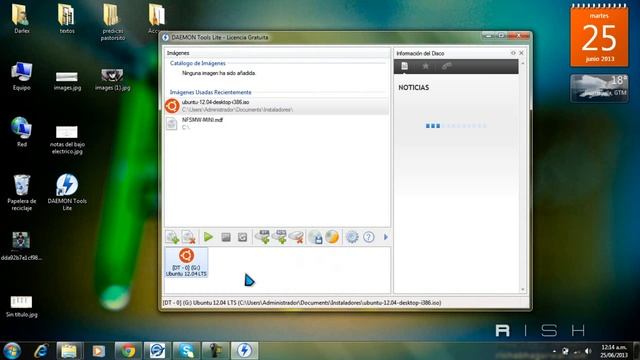Switch to the document tab in disc info
The height and width of the screenshot is (360, 640).
(404, 66)
